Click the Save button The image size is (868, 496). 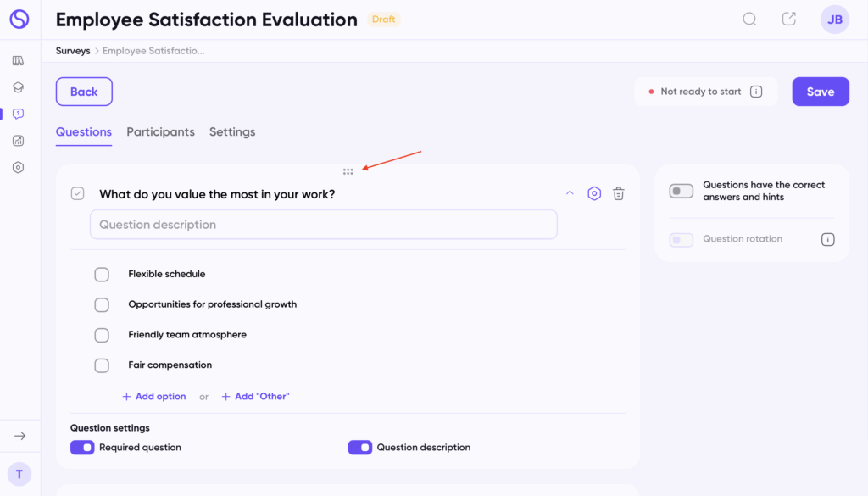(x=820, y=92)
